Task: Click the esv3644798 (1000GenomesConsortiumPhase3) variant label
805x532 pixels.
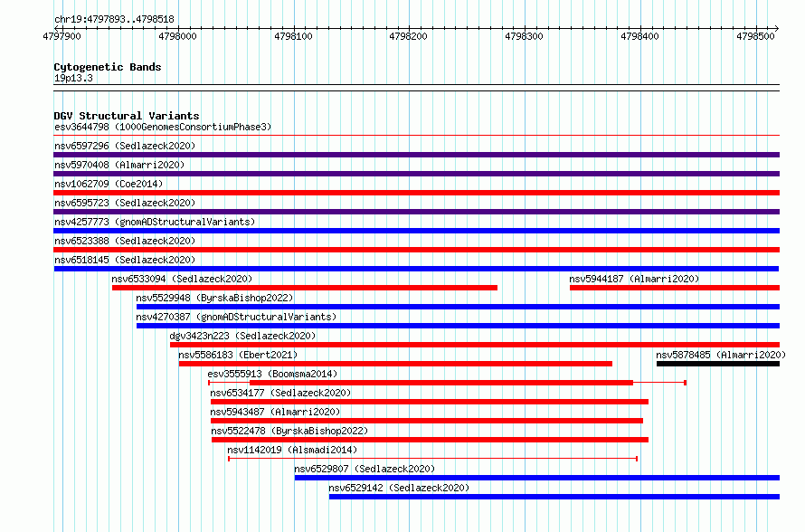Action: point(163,127)
